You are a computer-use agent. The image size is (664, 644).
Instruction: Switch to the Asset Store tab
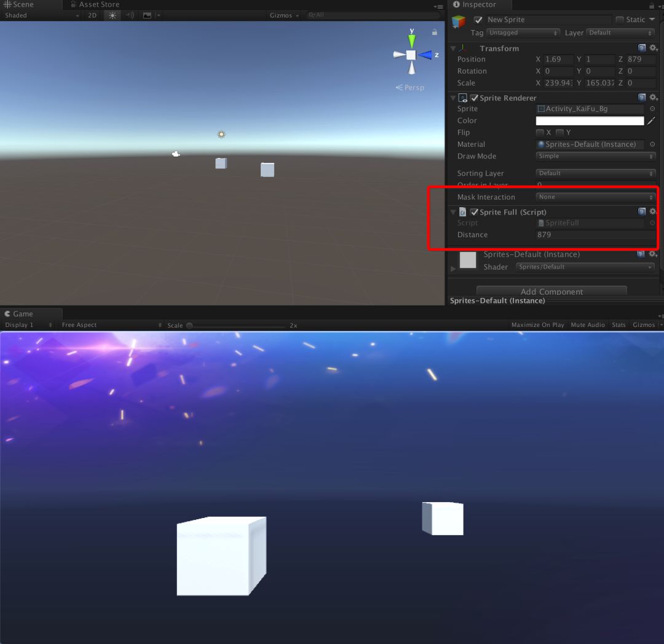pos(95,4)
